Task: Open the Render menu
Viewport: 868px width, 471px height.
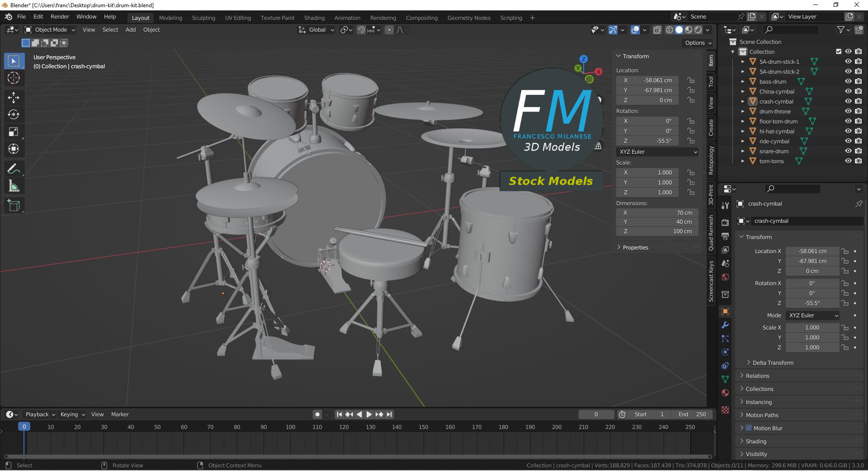Action: point(60,17)
